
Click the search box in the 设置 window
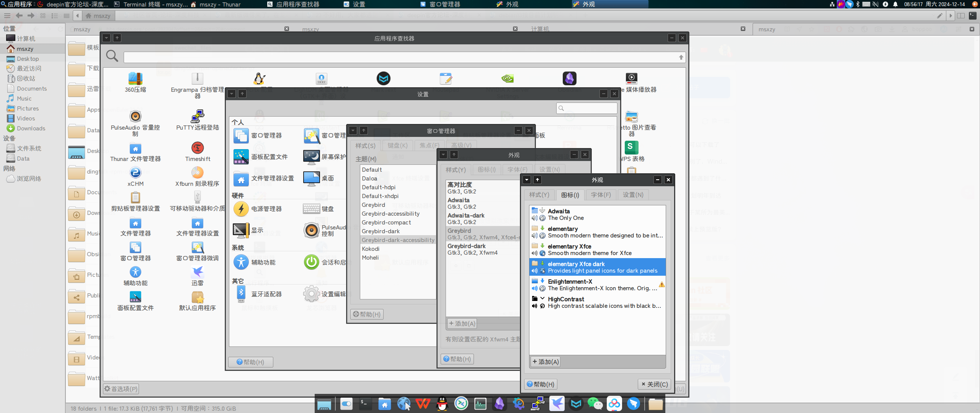tap(586, 108)
